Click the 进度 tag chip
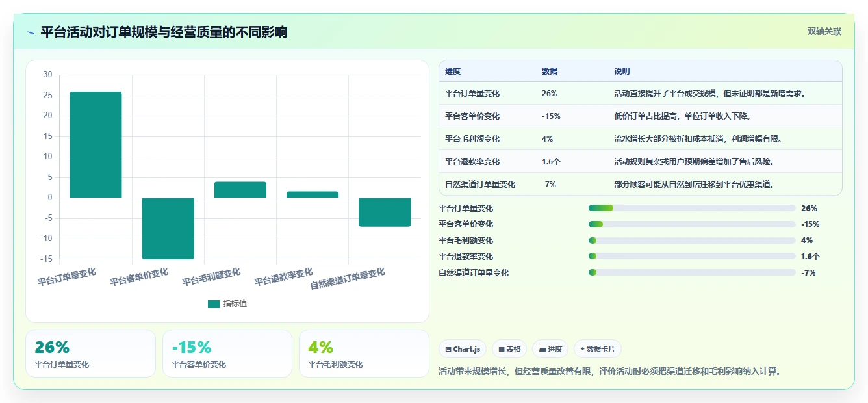 (x=550, y=349)
